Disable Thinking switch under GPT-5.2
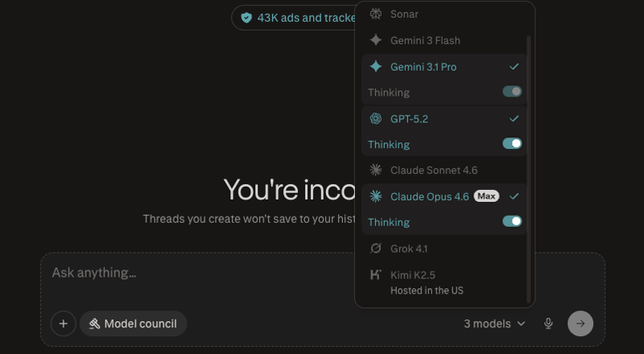This screenshot has width=644, height=354. tap(512, 144)
